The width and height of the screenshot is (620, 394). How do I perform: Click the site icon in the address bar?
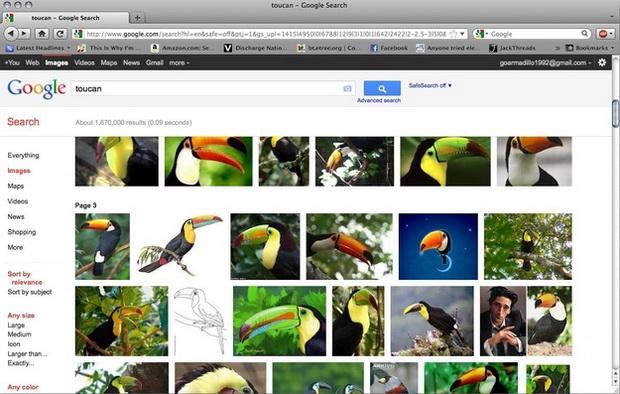coord(78,34)
